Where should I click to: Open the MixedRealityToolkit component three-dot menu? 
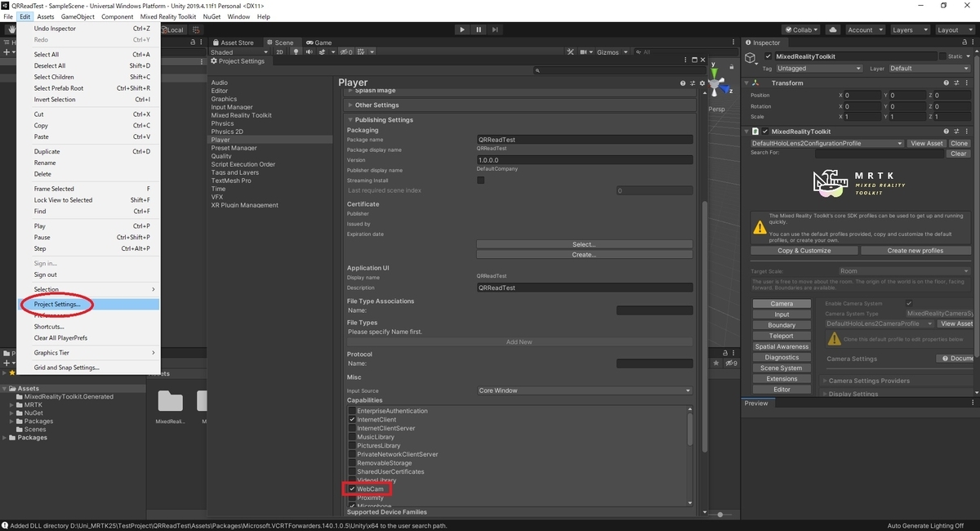click(965, 132)
